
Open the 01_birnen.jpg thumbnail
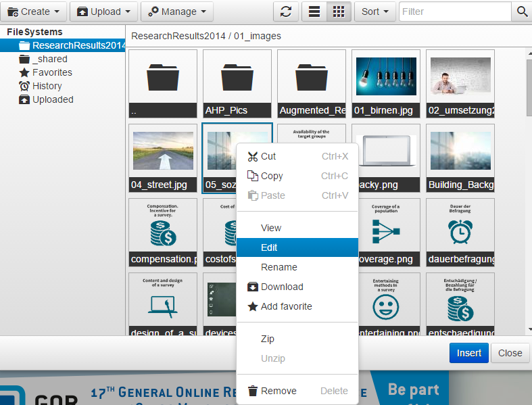pyautogui.click(x=386, y=82)
